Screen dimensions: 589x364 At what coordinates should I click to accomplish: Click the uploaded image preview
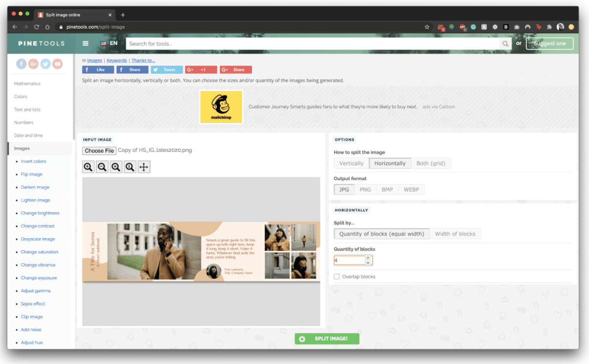pyautogui.click(x=201, y=252)
